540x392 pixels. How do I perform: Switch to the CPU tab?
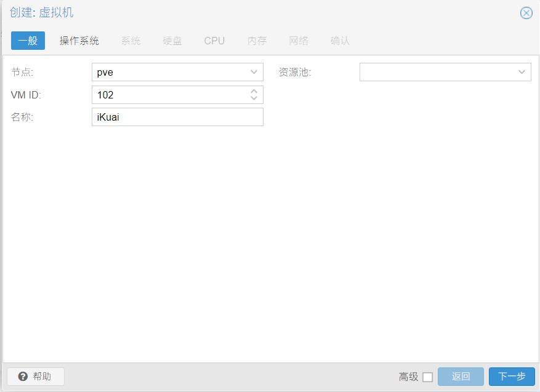[214, 41]
